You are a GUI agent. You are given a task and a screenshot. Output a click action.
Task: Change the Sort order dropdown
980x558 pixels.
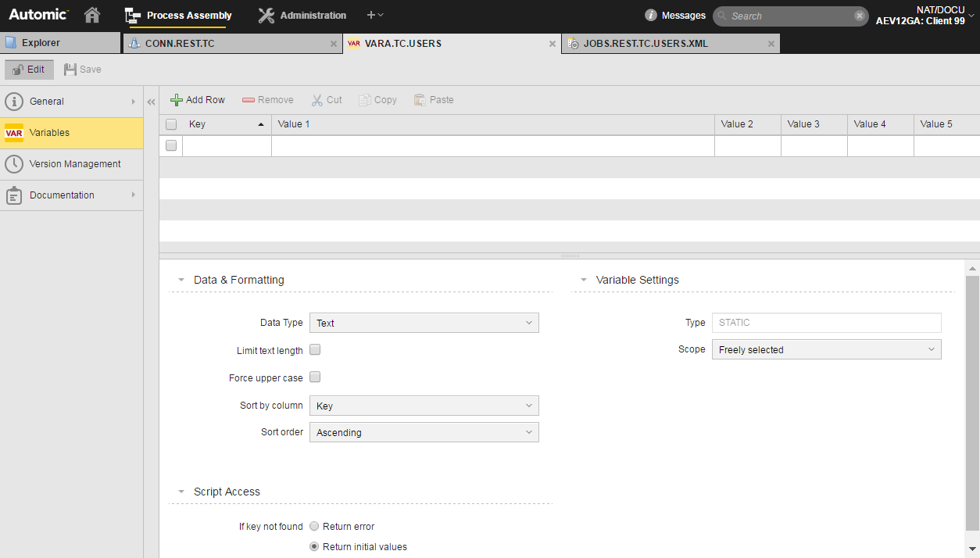pyautogui.click(x=424, y=432)
